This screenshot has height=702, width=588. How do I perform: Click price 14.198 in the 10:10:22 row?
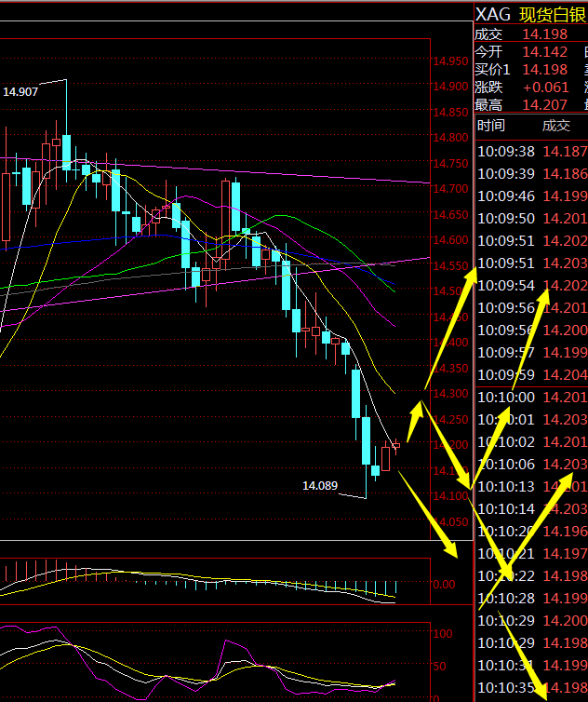(565, 575)
